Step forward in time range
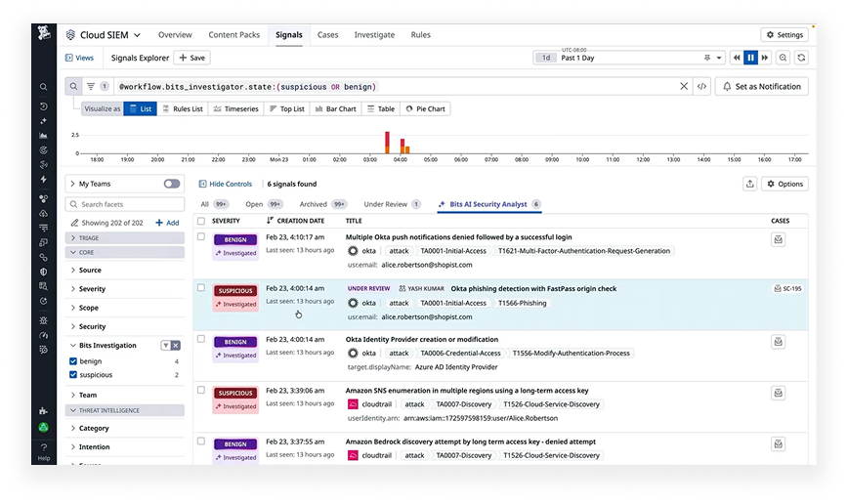The height and width of the screenshot is (504, 848). point(765,58)
